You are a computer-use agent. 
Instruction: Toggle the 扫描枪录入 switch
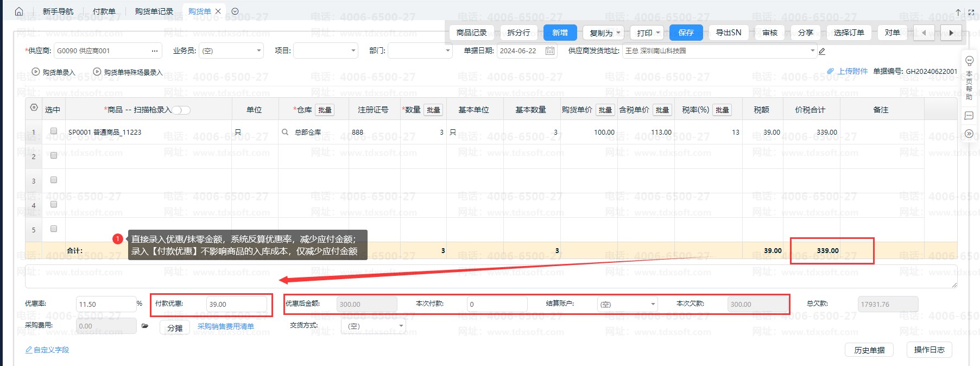(182, 110)
